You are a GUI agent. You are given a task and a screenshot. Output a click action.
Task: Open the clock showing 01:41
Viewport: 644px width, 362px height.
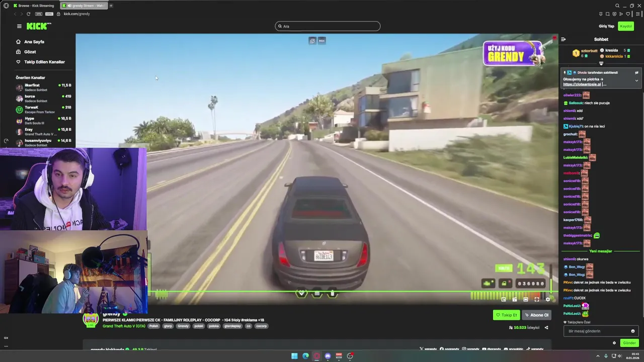point(632,356)
